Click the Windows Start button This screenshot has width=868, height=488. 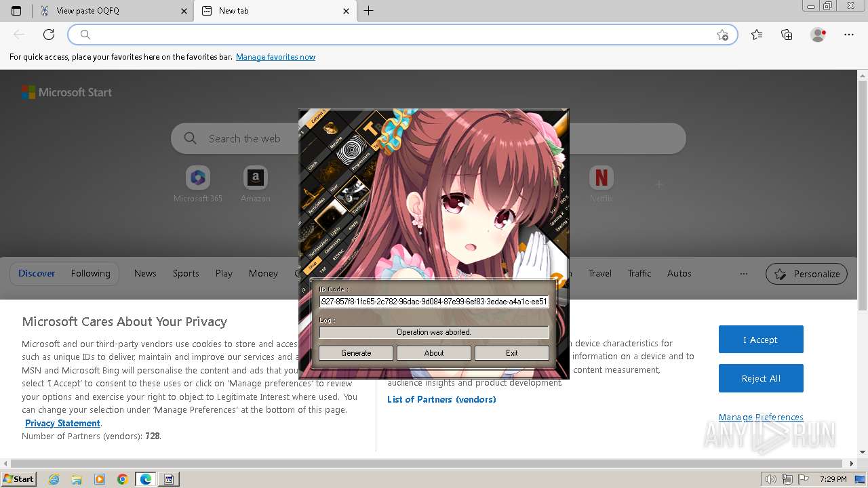coord(18,479)
